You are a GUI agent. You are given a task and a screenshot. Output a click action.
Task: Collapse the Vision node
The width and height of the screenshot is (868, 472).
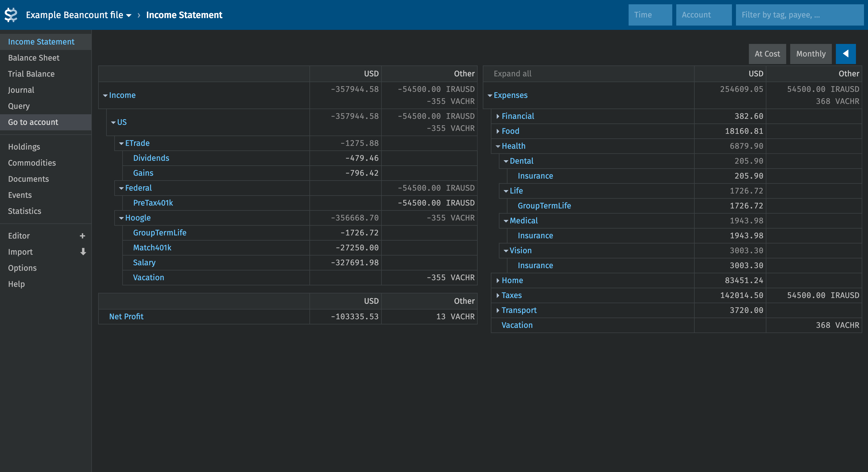506,251
